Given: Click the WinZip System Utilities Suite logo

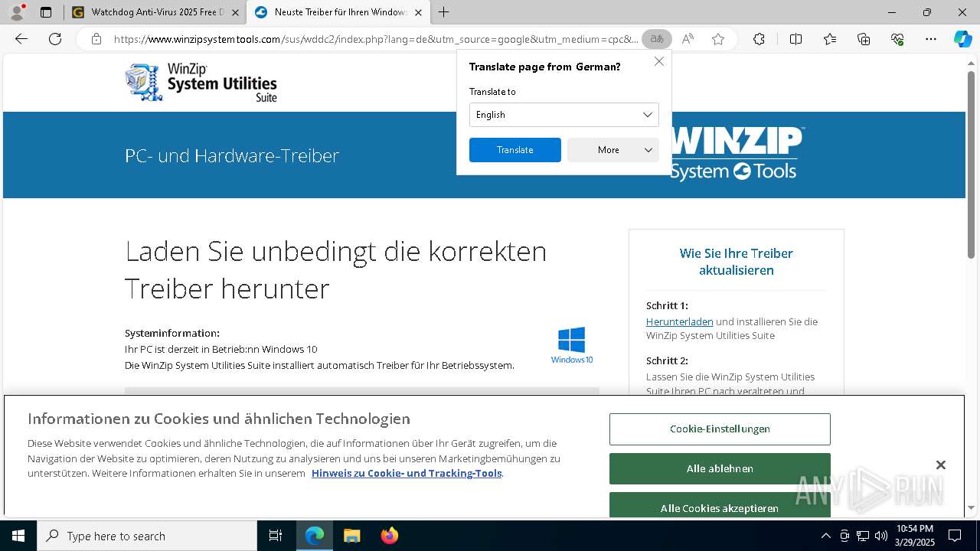Looking at the screenshot, I should point(201,83).
